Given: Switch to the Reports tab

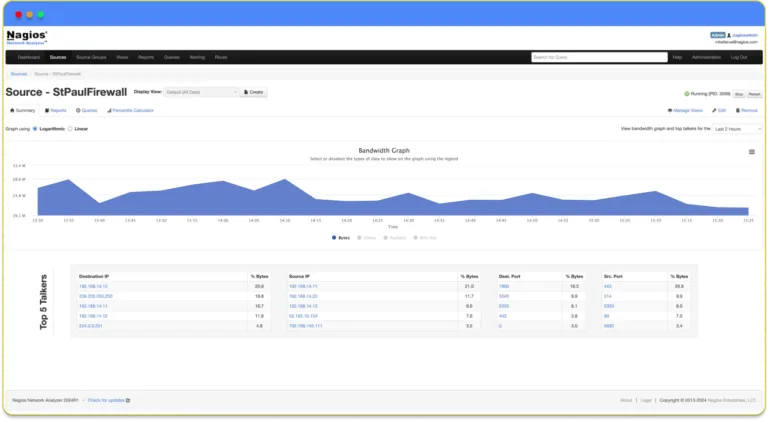Looking at the screenshot, I should (55, 110).
